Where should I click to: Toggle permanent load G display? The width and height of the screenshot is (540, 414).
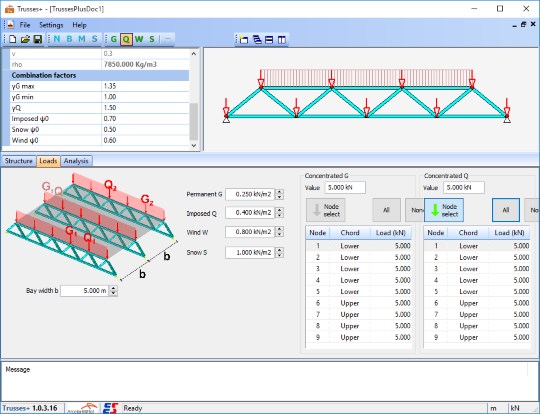pyautogui.click(x=114, y=39)
